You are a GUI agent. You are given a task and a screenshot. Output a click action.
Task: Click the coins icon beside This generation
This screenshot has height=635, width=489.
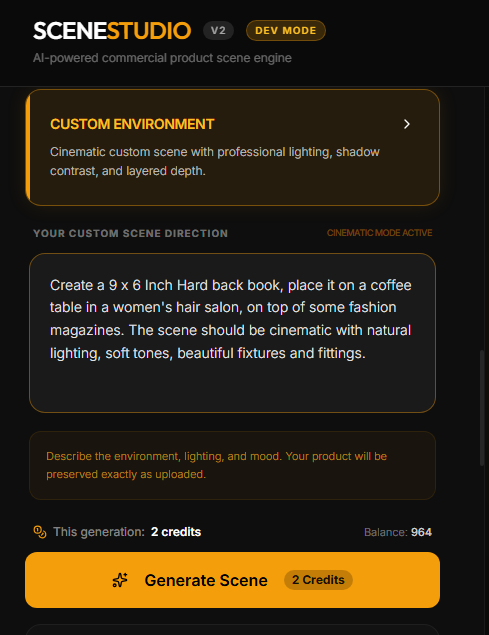(x=40, y=532)
